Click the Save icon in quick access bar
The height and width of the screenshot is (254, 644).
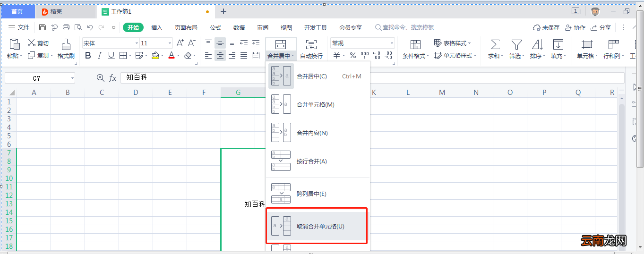coord(43,27)
